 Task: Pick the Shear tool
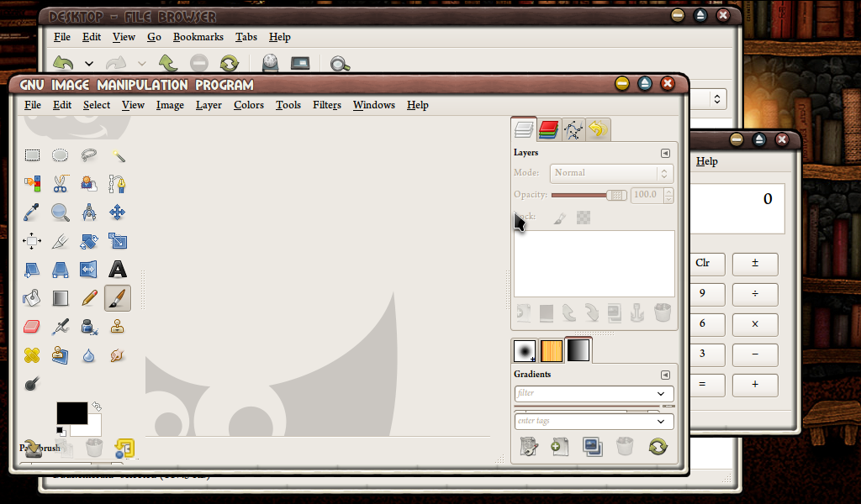pos(32,270)
